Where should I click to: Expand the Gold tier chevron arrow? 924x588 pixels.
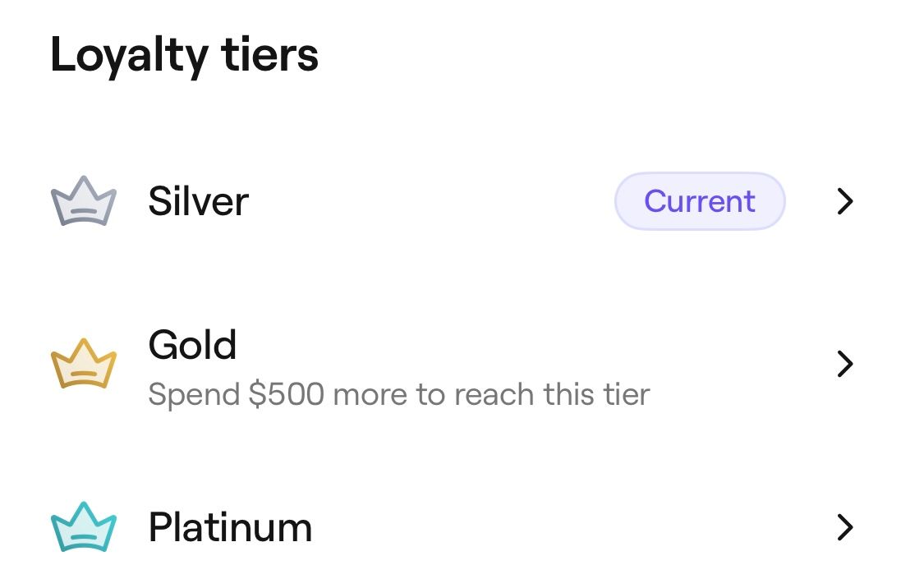point(844,363)
